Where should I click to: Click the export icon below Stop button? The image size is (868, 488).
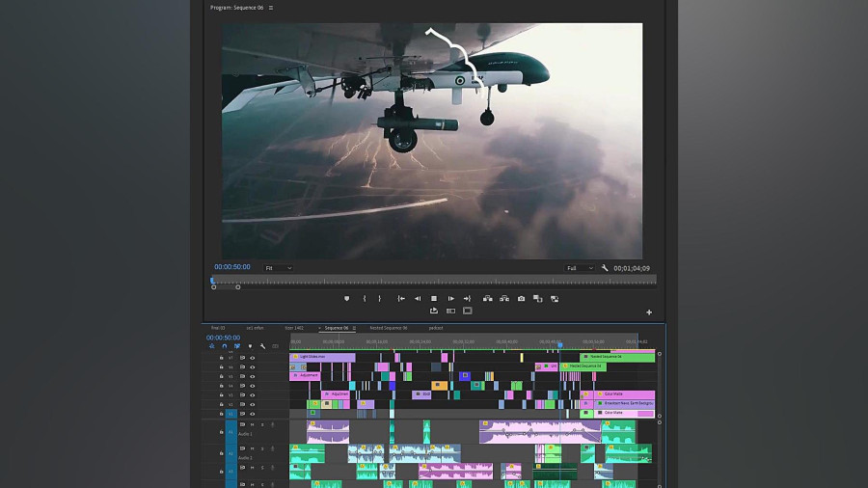click(434, 311)
